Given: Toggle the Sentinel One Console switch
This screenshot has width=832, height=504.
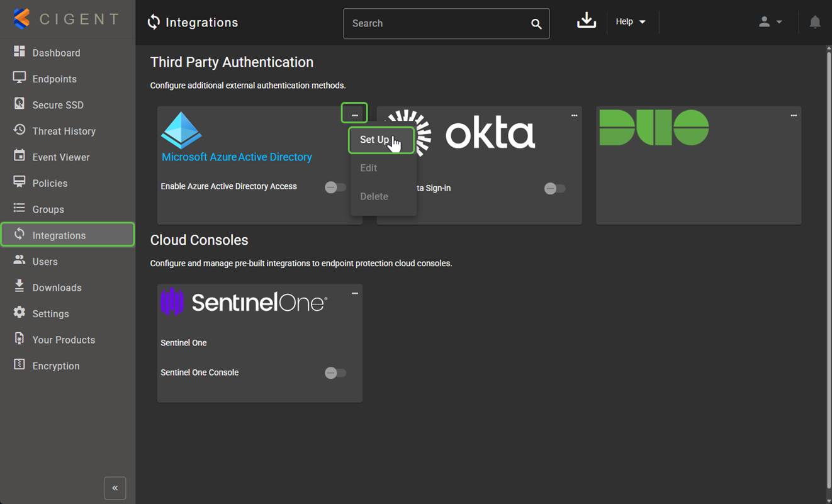Looking at the screenshot, I should 335,373.
